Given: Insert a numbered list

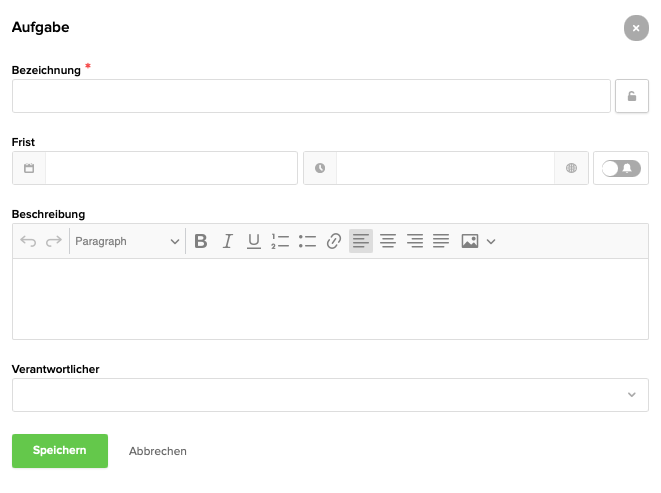Looking at the screenshot, I should [280, 241].
